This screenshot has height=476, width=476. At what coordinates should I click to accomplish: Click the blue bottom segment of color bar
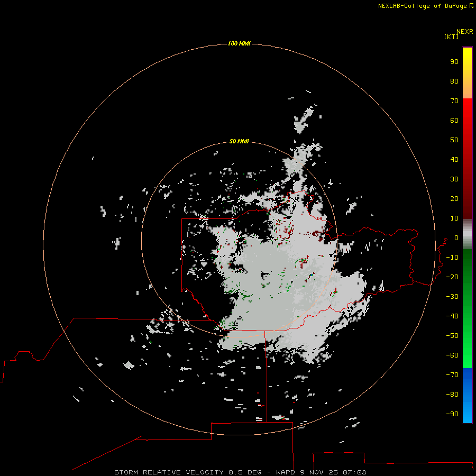click(467, 396)
